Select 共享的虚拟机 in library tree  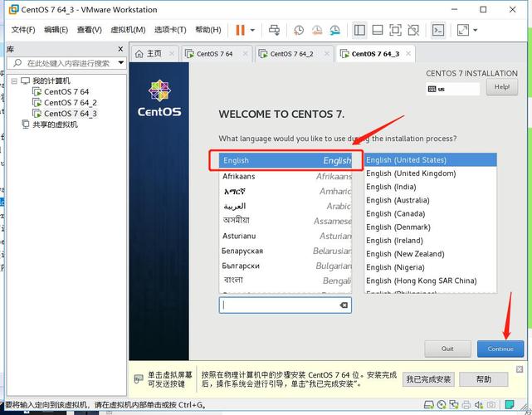(55, 124)
